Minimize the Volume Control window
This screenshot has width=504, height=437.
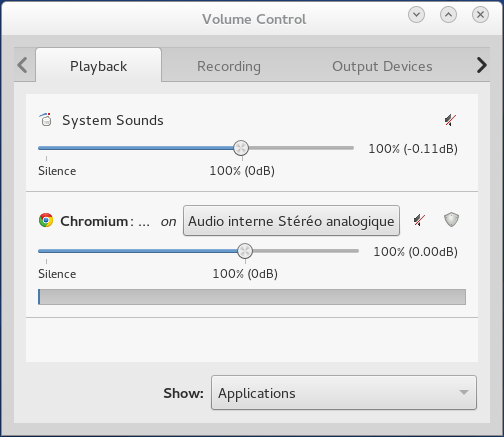click(416, 15)
